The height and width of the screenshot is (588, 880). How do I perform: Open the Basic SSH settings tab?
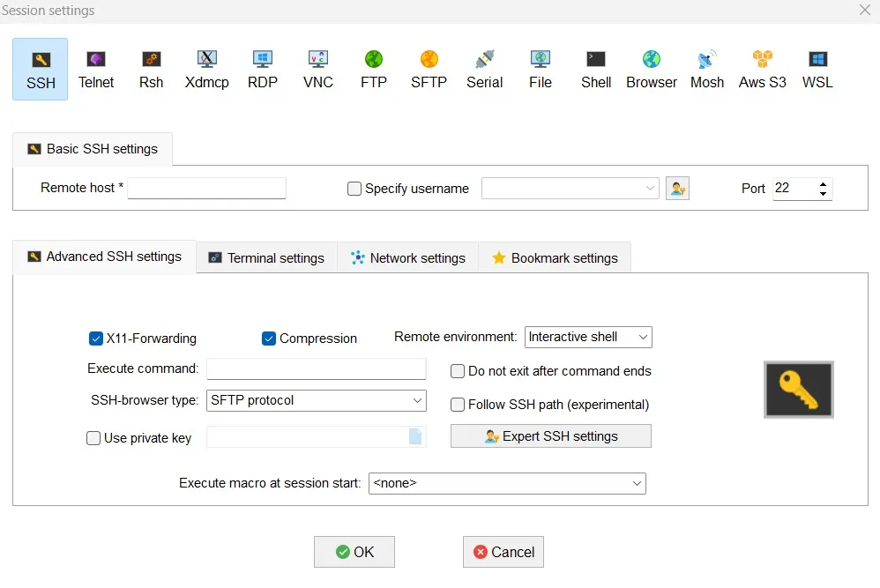point(93,149)
